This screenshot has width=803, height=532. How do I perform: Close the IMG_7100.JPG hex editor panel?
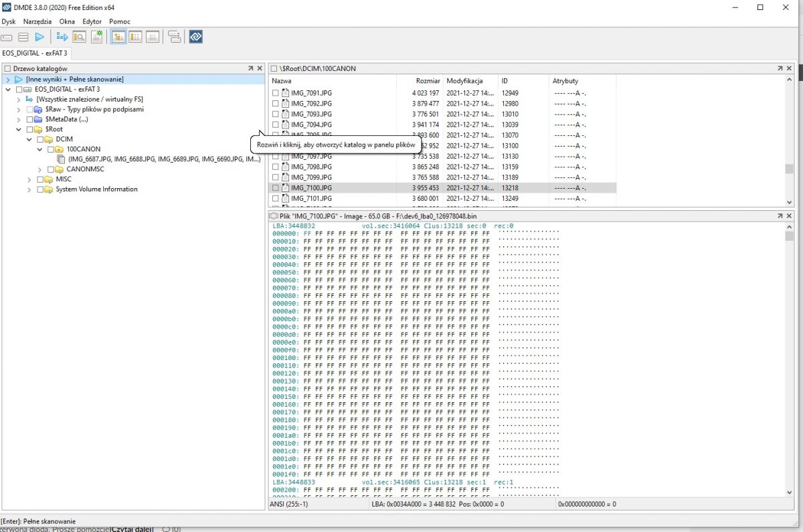(790, 216)
